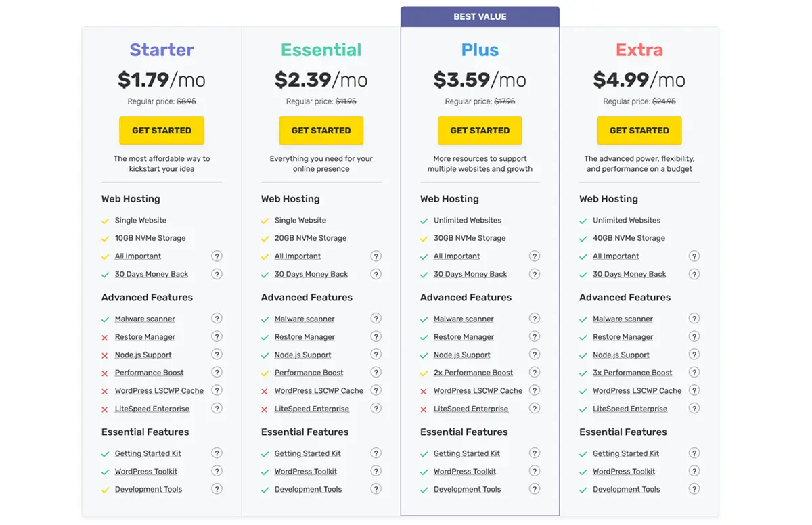Click the question mark beside Starter's 30 Days Money Back
Screen dimensions: 812x525
(x=217, y=274)
